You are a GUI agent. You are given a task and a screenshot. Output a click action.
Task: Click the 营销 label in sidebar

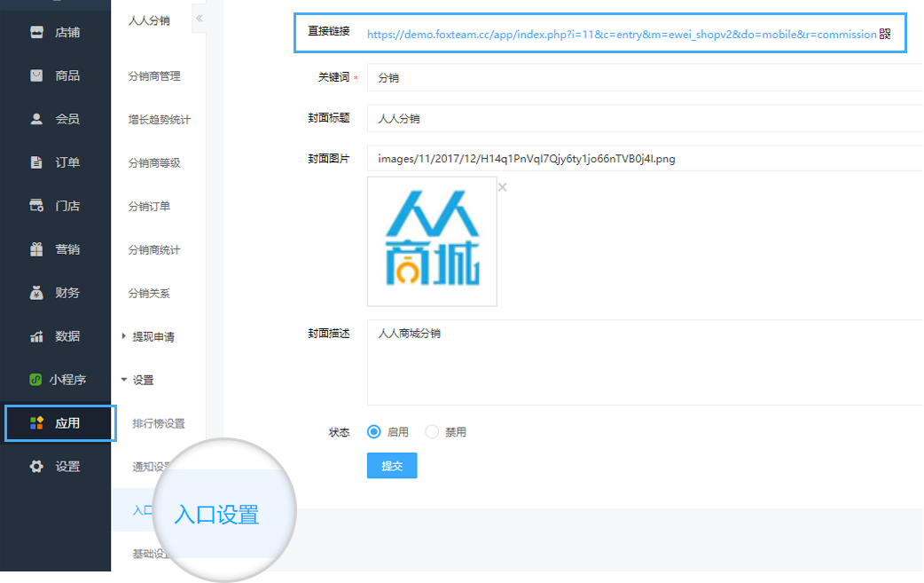(67, 249)
